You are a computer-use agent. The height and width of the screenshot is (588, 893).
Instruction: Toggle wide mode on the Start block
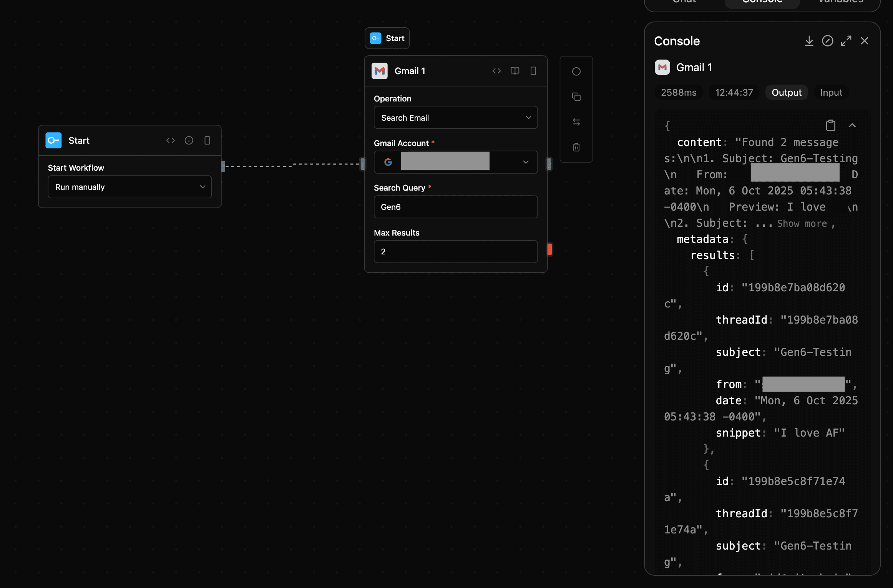click(x=207, y=140)
